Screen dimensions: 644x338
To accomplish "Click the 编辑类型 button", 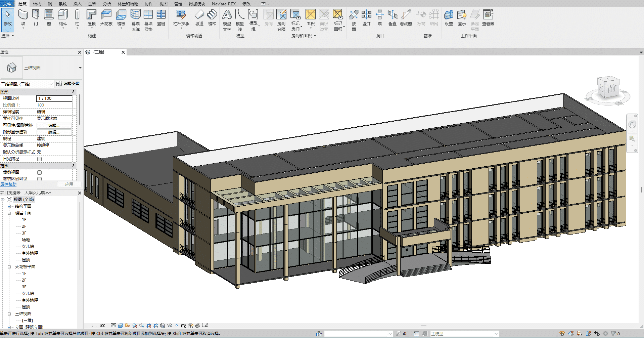I will (x=68, y=84).
